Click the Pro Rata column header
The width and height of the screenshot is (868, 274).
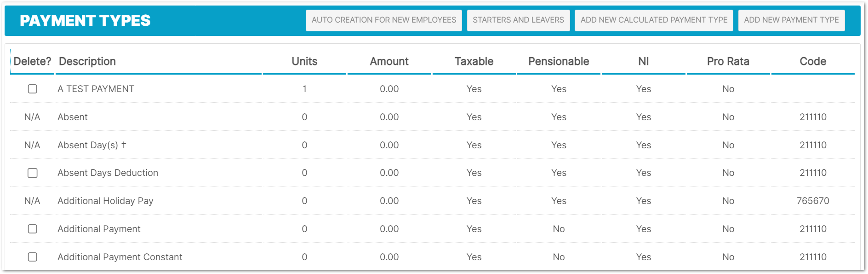(x=728, y=61)
